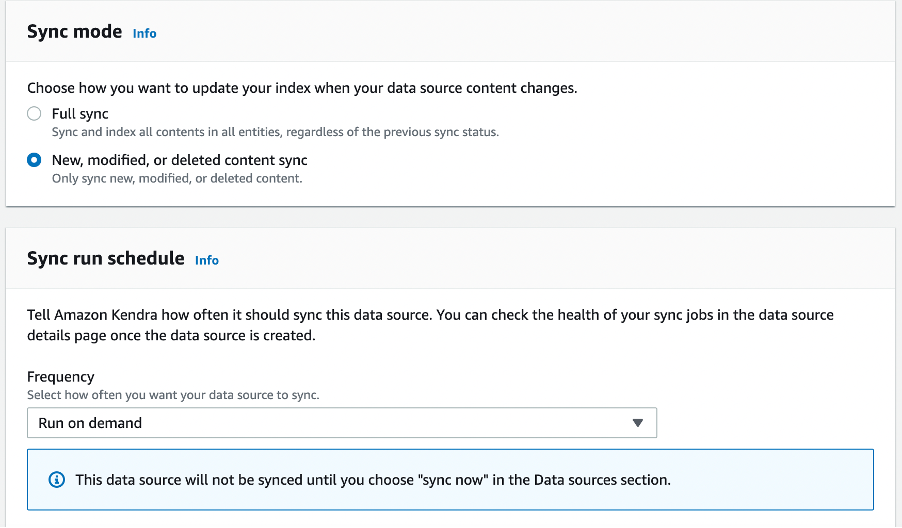Click the "Full sync" option label text
The height and width of the screenshot is (528, 902).
80,114
